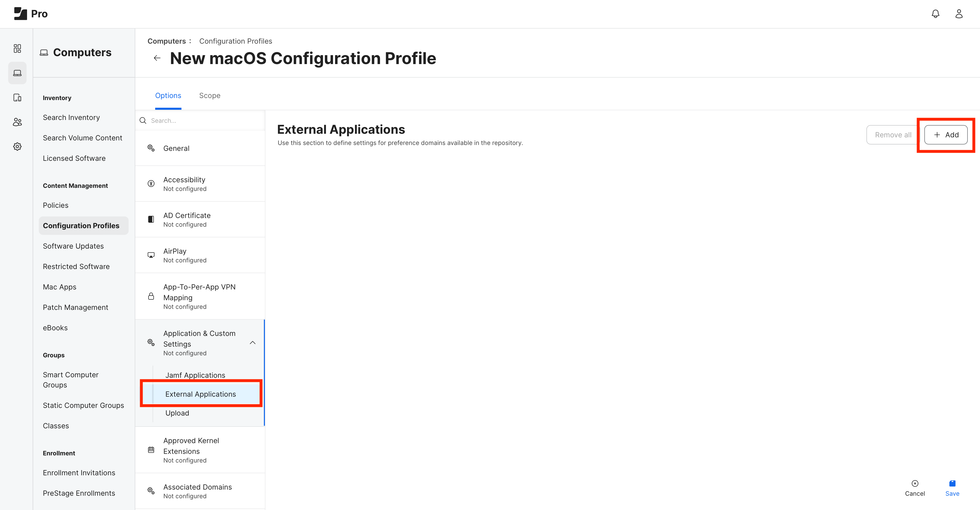Select Configuration Profiles in sidebar
The width and height of the screenshot is (980, 510).
click(84, 226)
